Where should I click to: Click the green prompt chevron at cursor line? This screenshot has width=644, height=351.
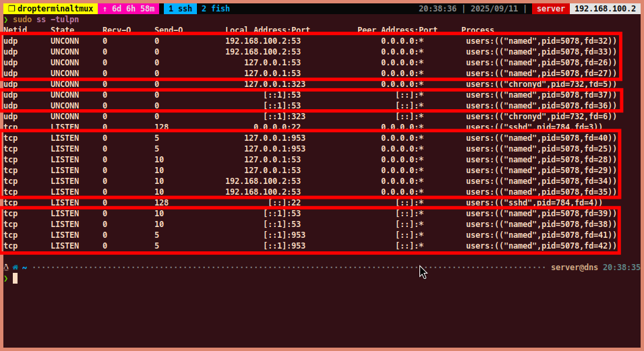pos(6,278)
